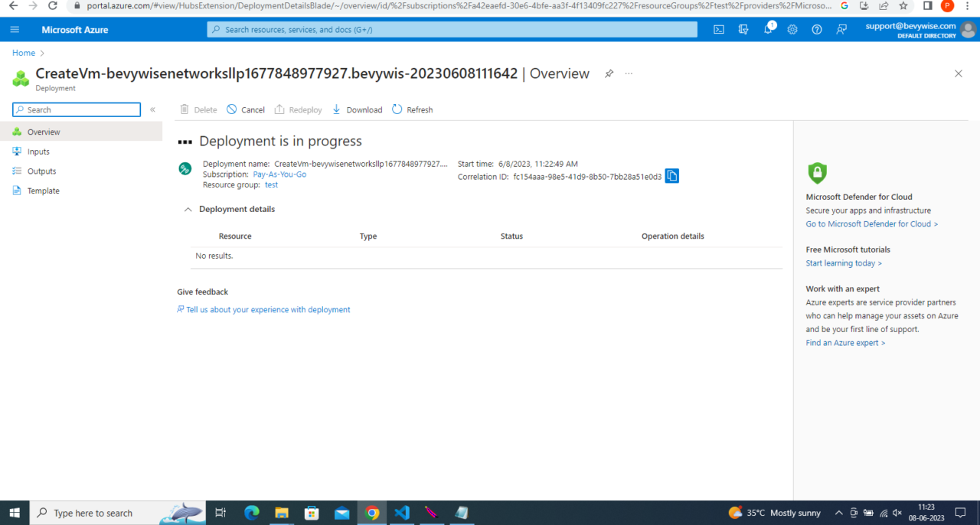Open File Explorer from the taskbar

pyautogui.click(x=282, y=513)
